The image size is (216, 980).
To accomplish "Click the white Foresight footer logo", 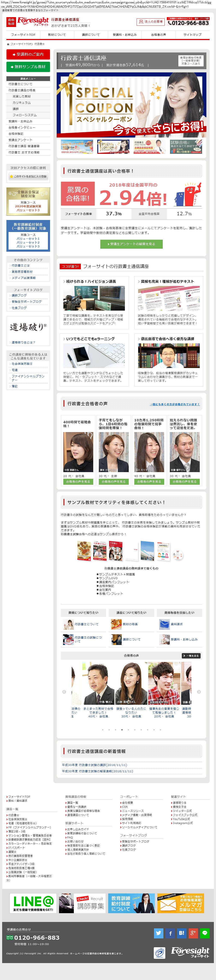I will point(190,952).
